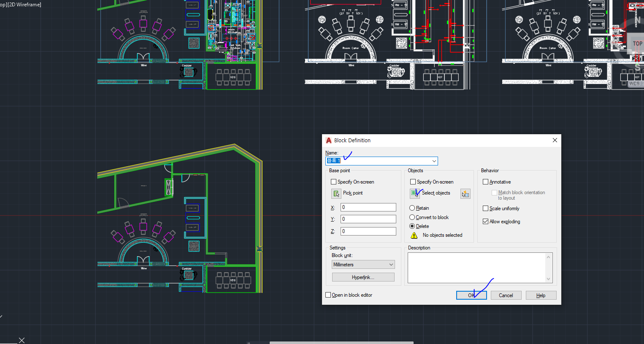The image size is (644, 344).
Task: Click the Y base point field
Action: (368, 219)
